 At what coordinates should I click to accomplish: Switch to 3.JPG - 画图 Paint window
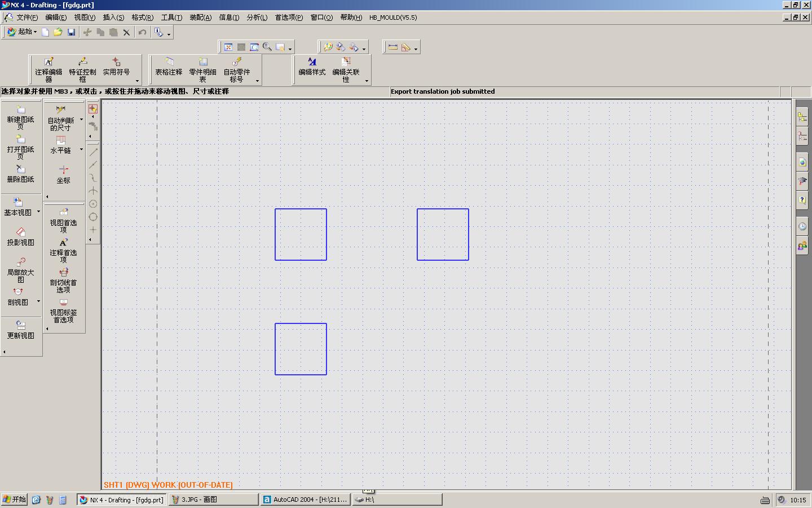213,500
